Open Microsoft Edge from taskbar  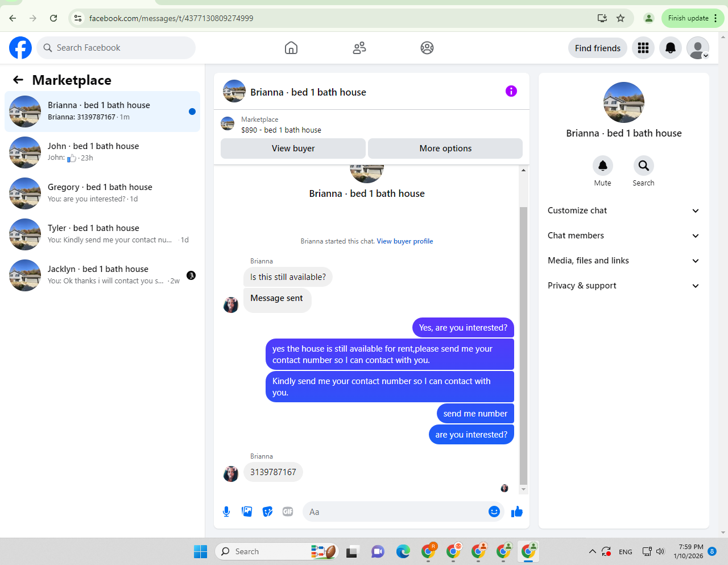coord(403,551)
